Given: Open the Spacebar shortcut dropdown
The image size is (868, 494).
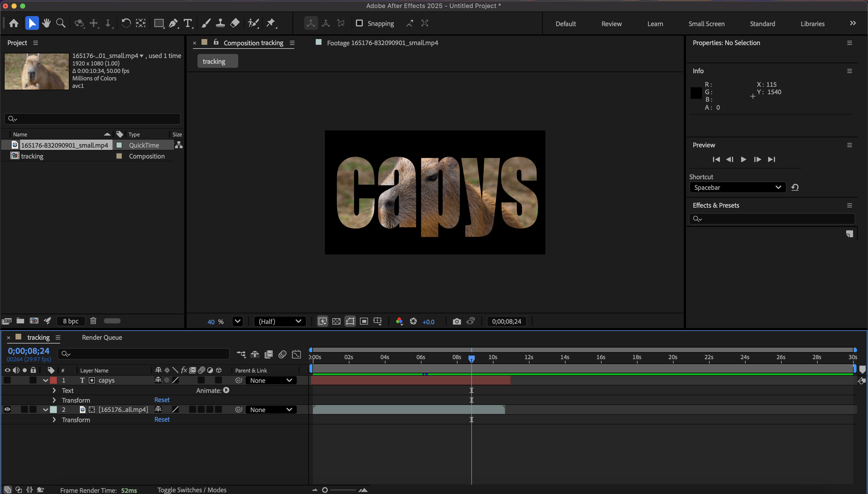Looking at the screenshot, I should tap(737, 187).
